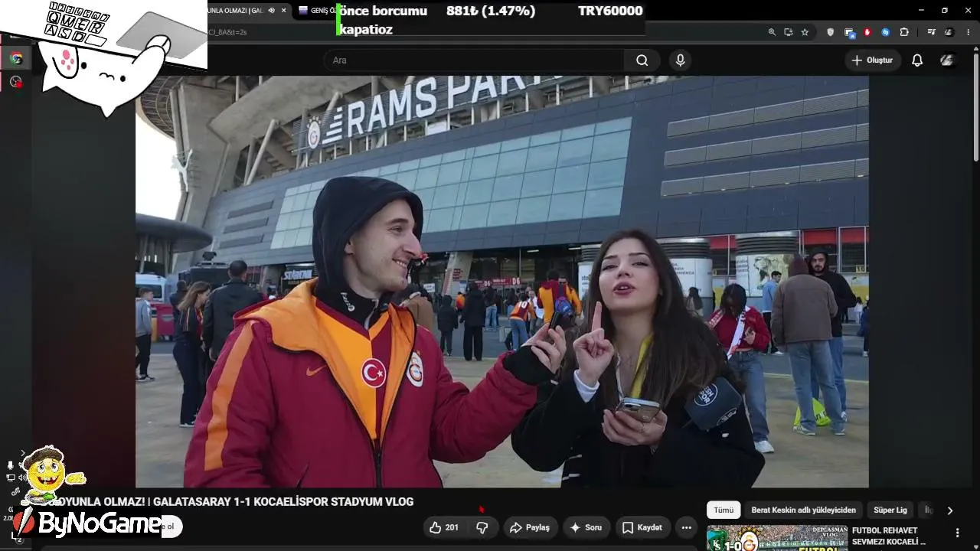Select the Süper Lig chip
Screen dimensions: 980x551
click(x=890, y=510)
